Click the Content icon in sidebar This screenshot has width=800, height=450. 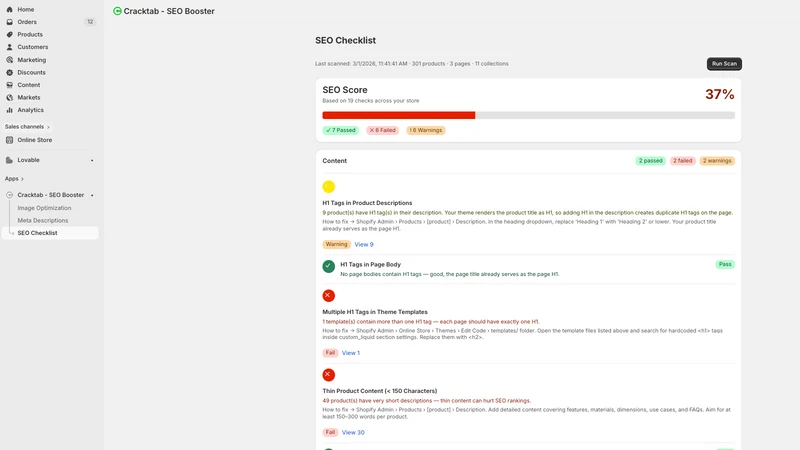click(x=9, y=85)
